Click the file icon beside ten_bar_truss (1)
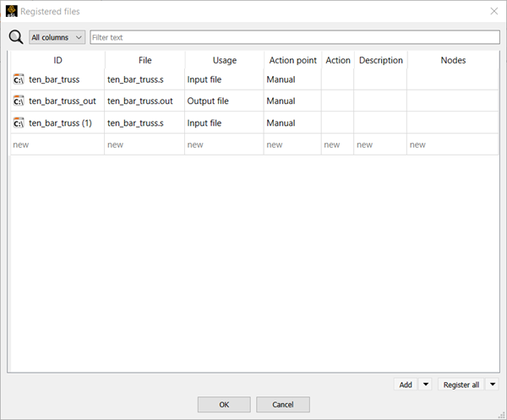This screenshot has height=420, width=507. 19,123
